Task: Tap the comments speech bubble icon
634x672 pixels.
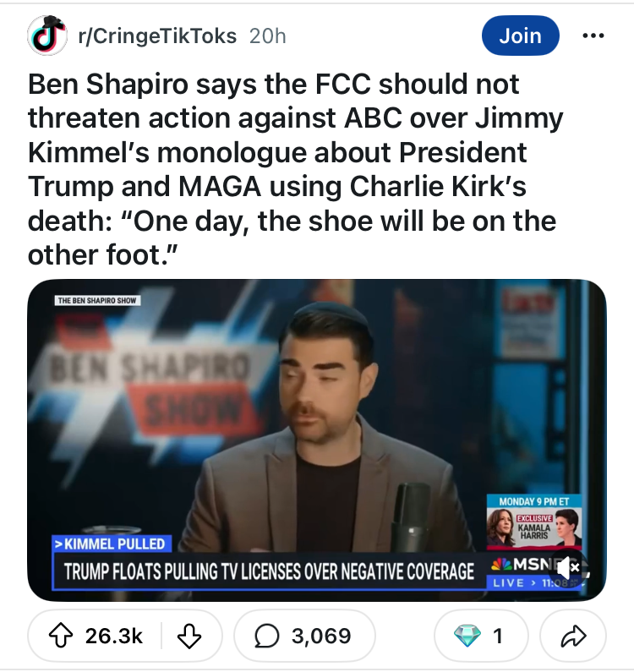Action: coord(265,635)
